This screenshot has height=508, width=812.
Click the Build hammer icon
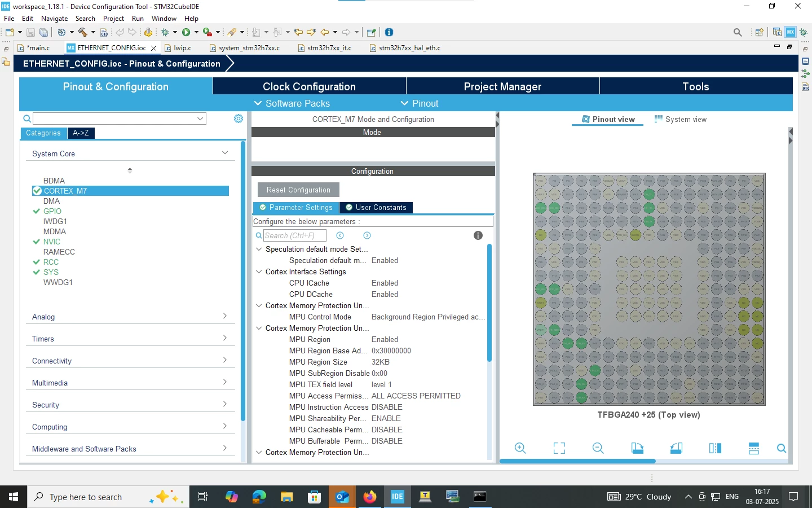(x=83, y=32)
